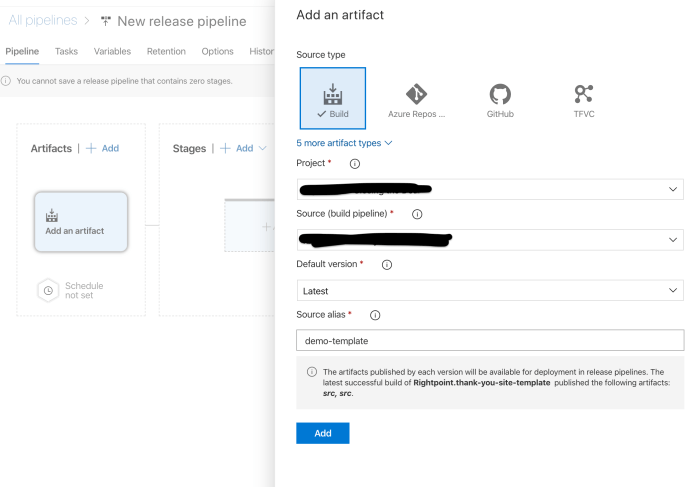Click info icon beside Default version
699x487 pixels.
pos(386,265)
